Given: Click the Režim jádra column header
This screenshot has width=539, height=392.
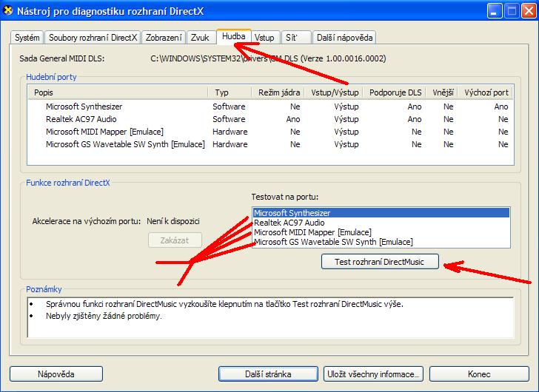Looking at the screenshot, I should click(278, 92).
